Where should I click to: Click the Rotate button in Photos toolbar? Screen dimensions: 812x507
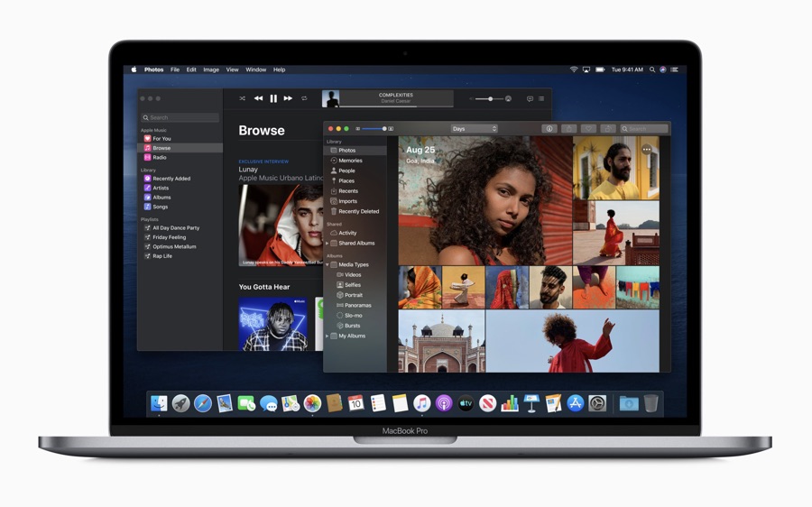607,128
